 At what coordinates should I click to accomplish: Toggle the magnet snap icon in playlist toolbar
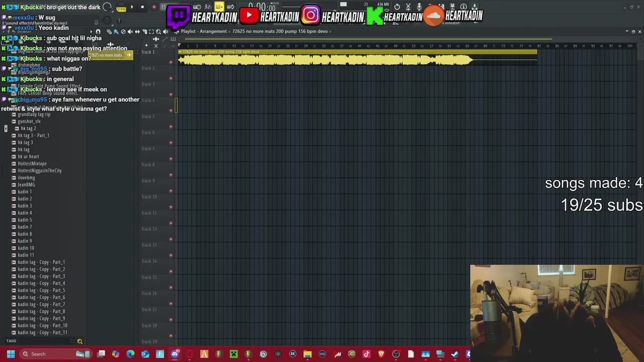[98, 32]
